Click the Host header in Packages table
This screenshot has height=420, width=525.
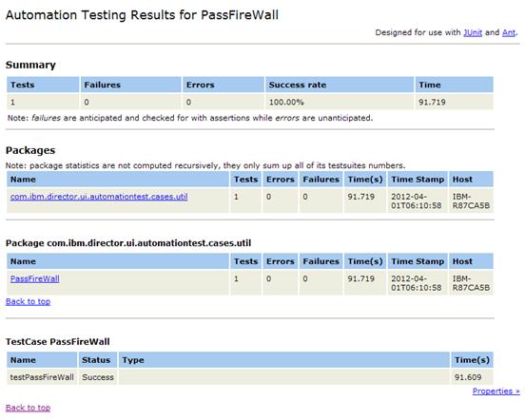point(471,180)
